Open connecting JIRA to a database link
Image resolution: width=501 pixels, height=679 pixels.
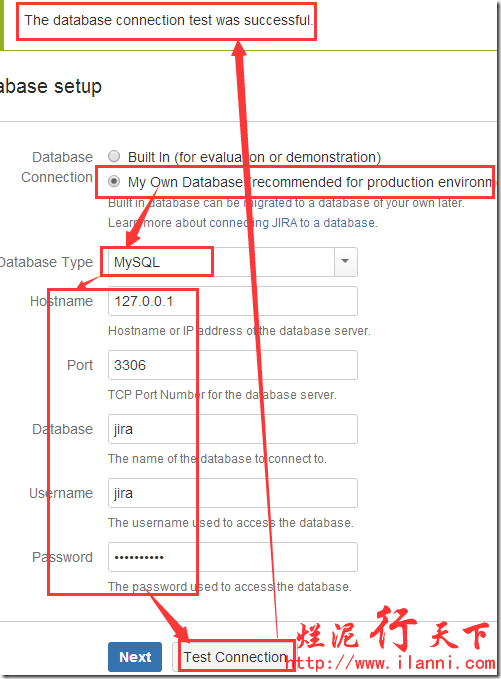click(x=292, y=223)
